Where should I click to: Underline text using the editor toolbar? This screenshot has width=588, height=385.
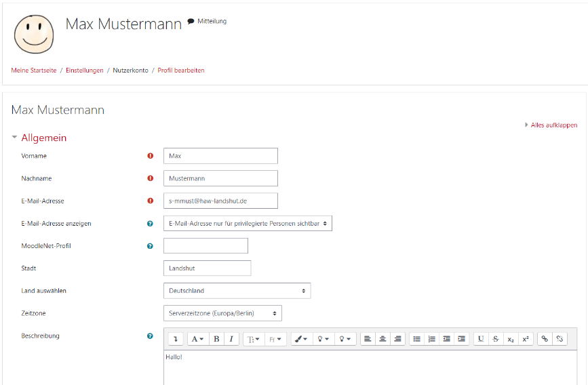tap(481, 339)
